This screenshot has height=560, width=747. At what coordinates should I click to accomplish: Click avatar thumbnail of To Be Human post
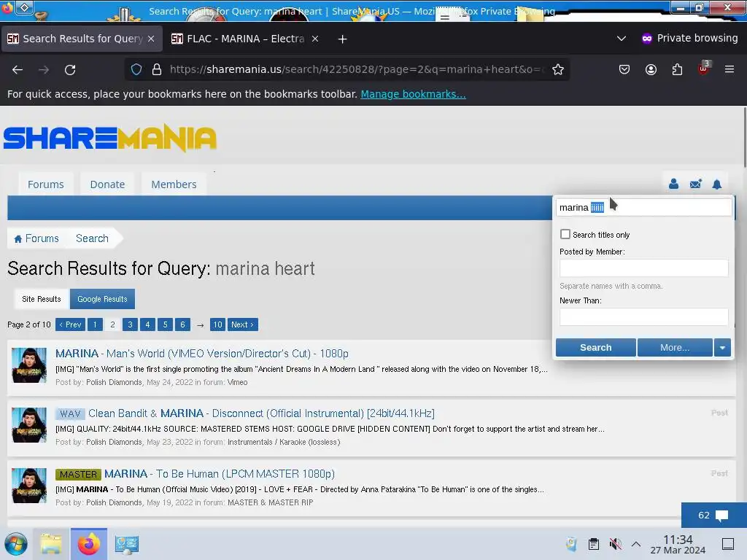coord(29,486)
